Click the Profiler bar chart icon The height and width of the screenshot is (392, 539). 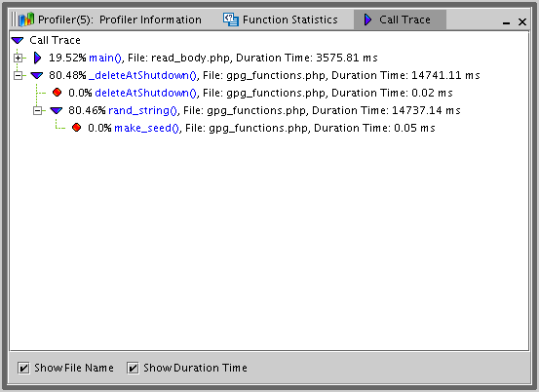coord(26,20)
